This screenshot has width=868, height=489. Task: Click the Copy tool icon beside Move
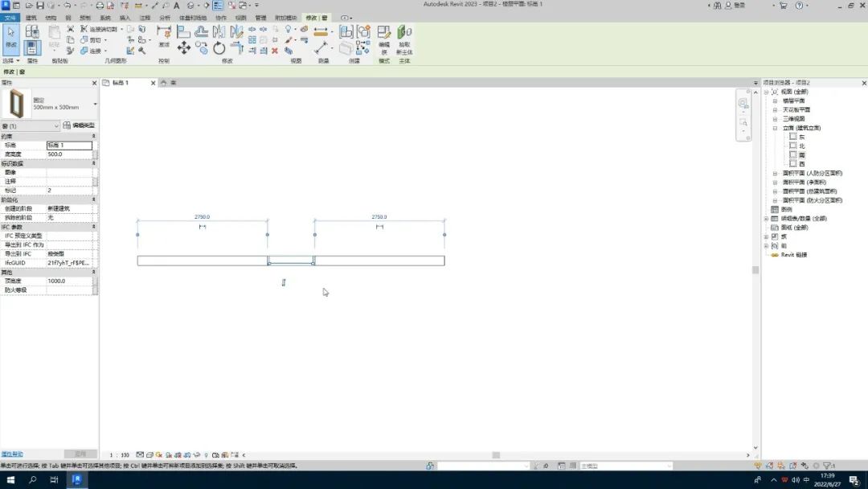click(x=202, y=48)
